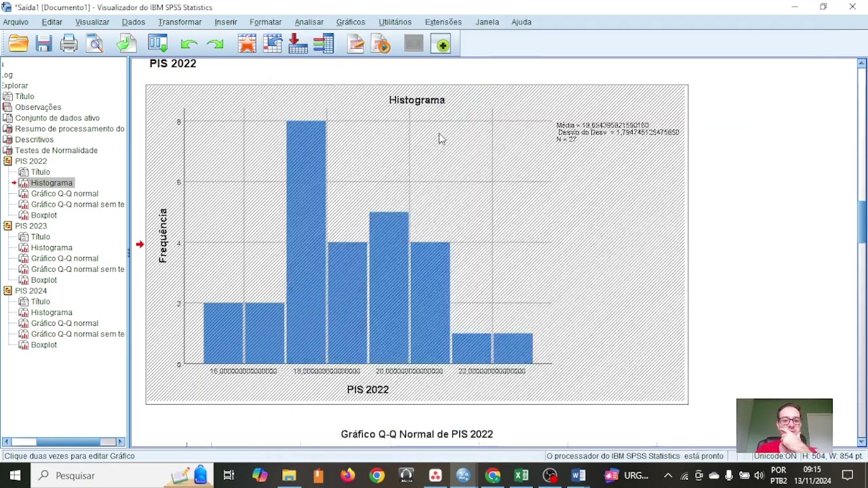Open the Utilitários menu
This screenshot has height=488, width=868.
395,22
